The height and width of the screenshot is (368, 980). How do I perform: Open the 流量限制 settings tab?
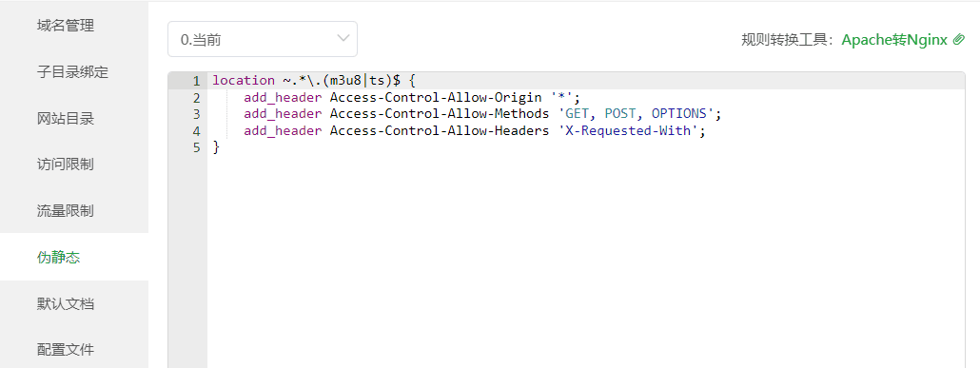click(66, 210)
